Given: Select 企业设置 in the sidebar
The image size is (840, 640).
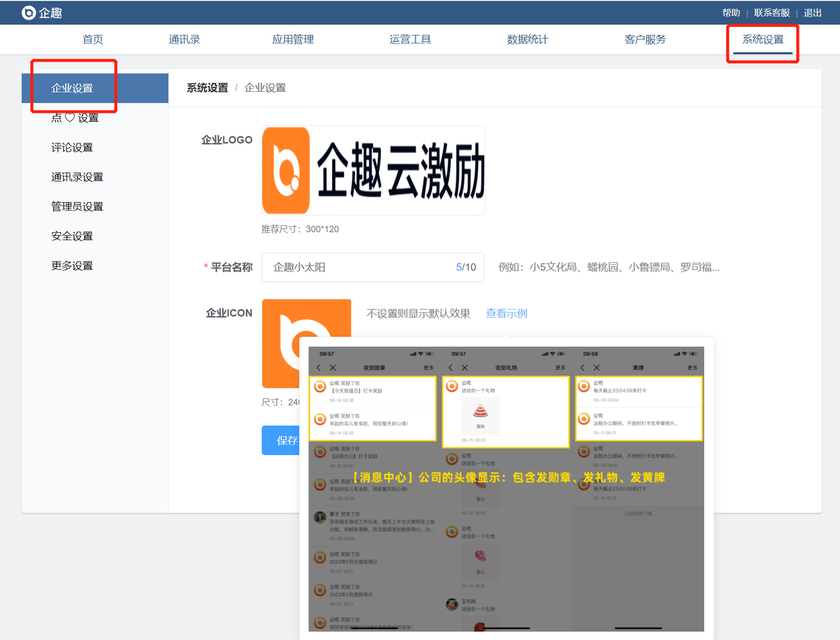Looking at the screenshot, I should tap(72, 89).
